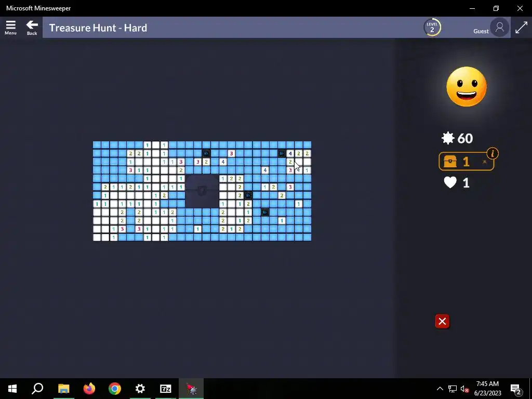Select the Minesweeper taskbar icon
This screenshot has height=399, width=532.
point(191,389)
